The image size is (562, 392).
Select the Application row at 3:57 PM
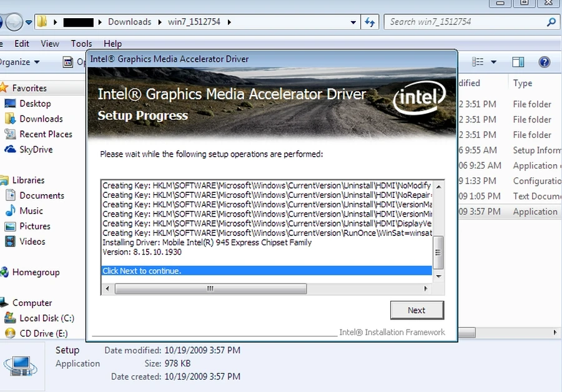(510, 212)
